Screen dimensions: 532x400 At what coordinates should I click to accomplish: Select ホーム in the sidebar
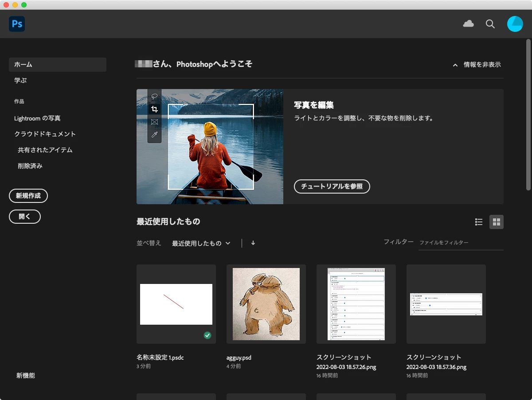(x=58, y=65)
